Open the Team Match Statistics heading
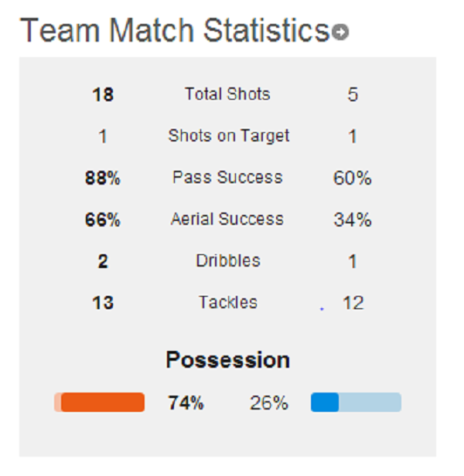 tap(175, 30)
